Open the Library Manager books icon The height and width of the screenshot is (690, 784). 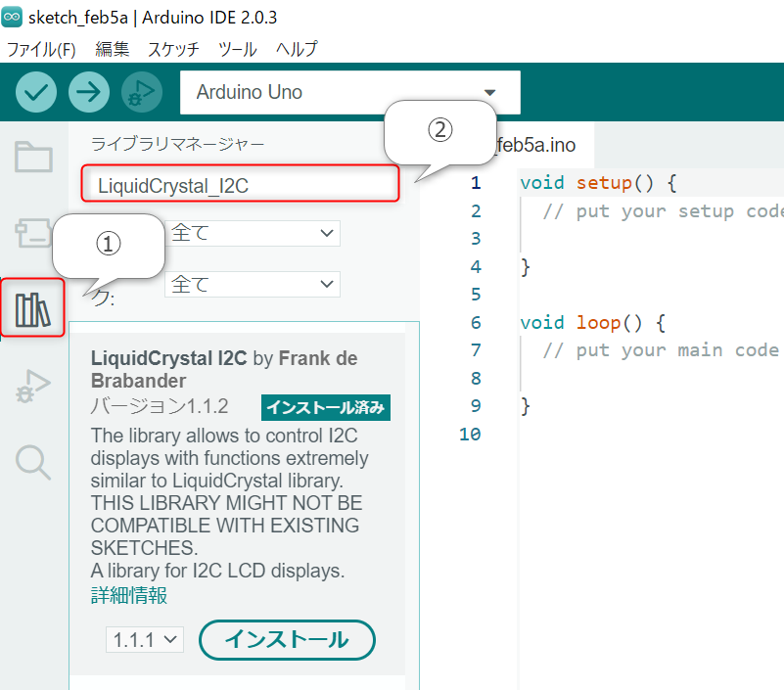33,309
